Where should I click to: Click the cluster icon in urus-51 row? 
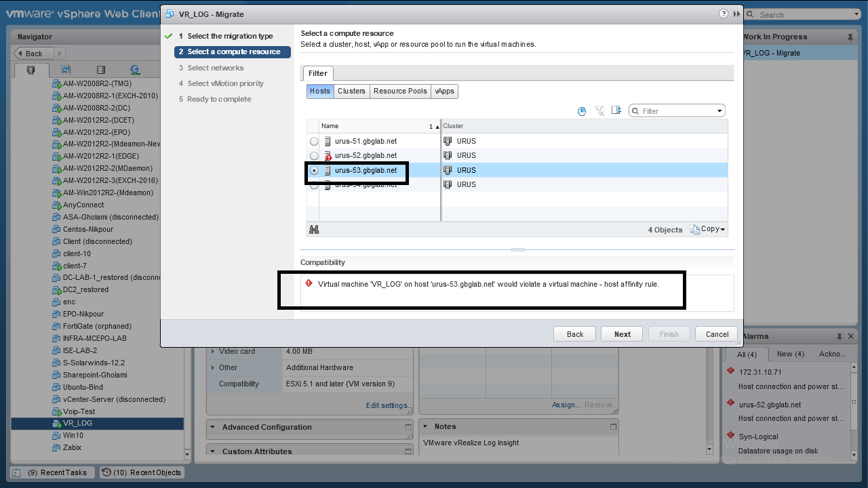coord(448,141)
